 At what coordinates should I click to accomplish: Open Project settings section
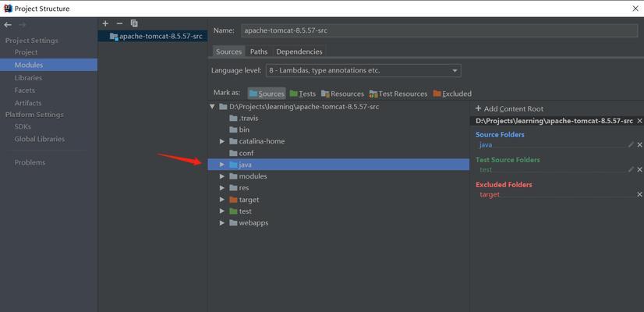pos(26,52)
